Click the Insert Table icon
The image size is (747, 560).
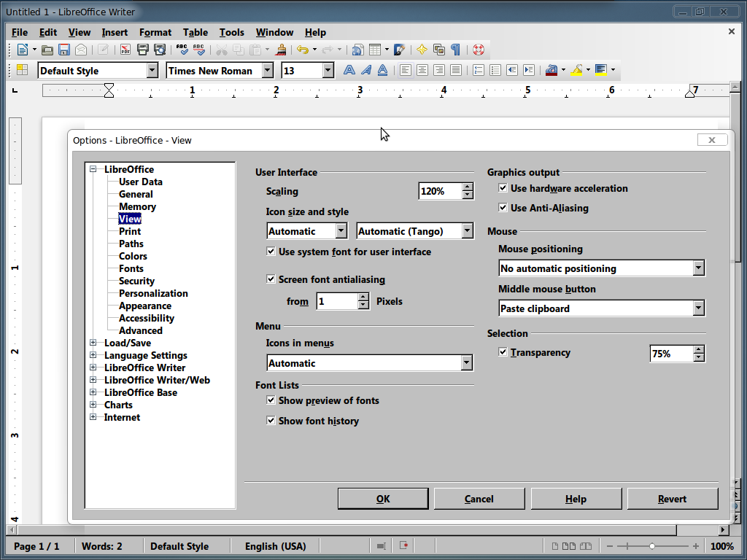pyautogui.click(x=375, y=50)
